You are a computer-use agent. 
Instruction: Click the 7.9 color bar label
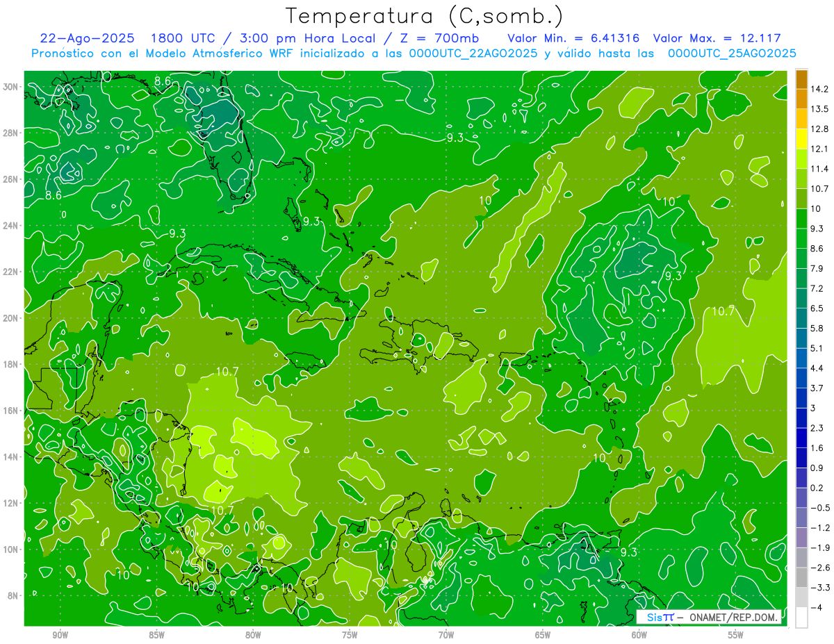pyautogui.click(x=817, y=269)
